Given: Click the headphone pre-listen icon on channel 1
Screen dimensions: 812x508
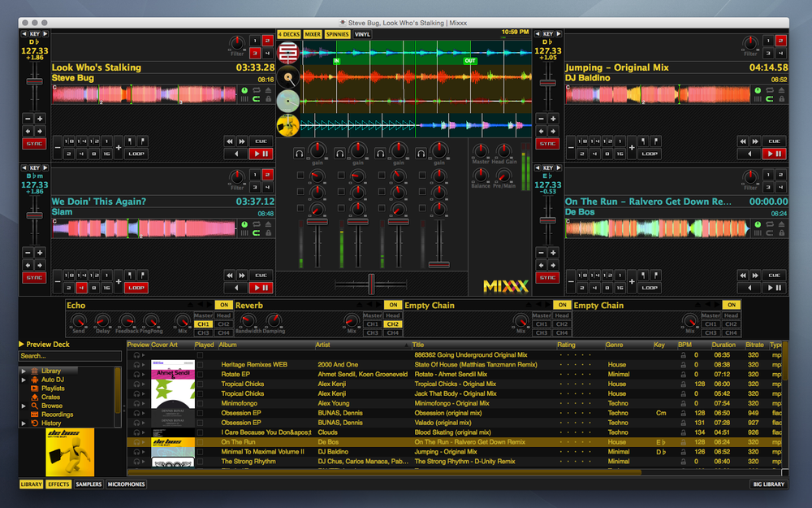Looking at the screenshot, I should (x=299, y=151).
